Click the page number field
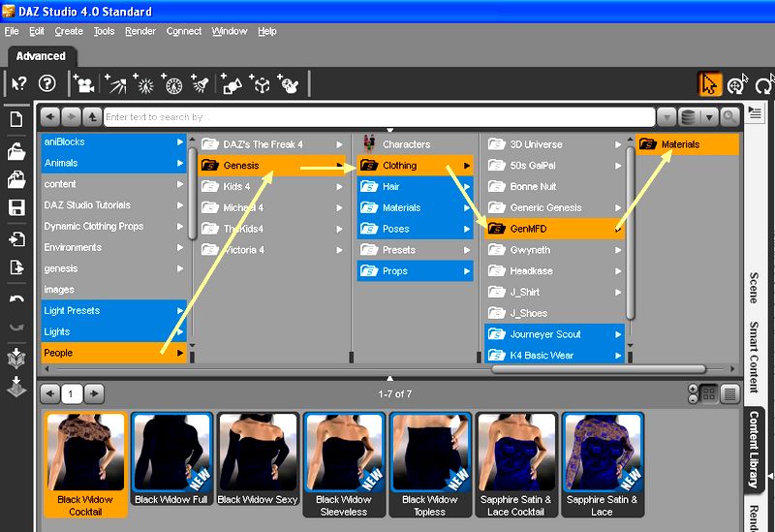Image resolution: width=775 pixels, height=532 pixels. (72, 394)
